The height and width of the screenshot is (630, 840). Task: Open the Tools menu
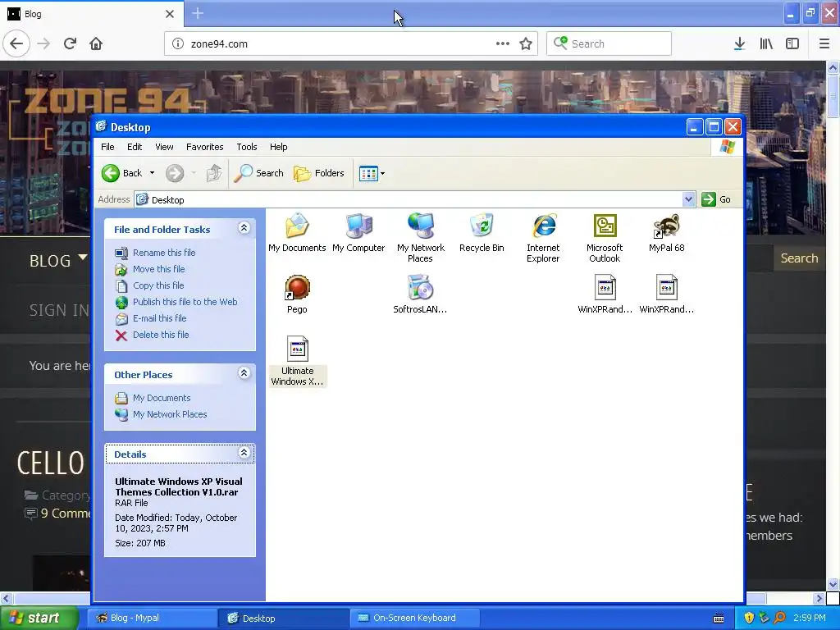tap(247, 147)
